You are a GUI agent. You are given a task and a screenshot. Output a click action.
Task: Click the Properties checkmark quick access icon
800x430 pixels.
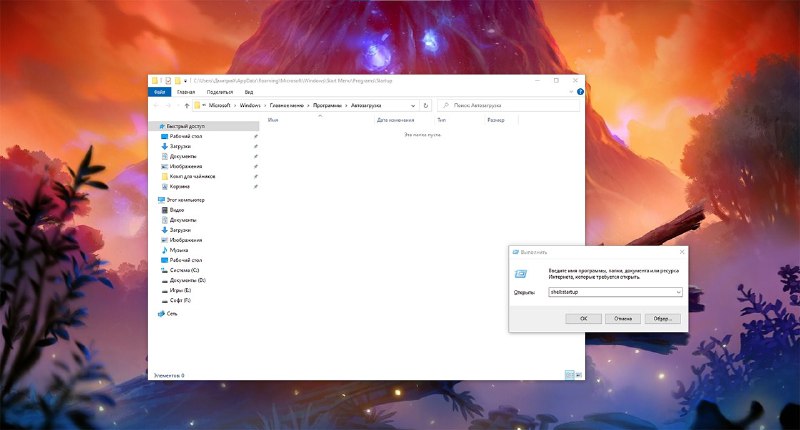[x=168, y=81]
